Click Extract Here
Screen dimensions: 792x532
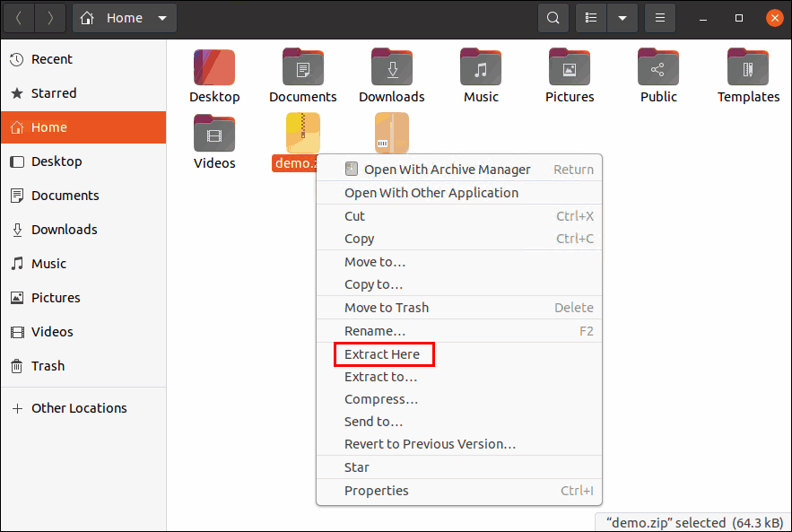coord(459,354)
